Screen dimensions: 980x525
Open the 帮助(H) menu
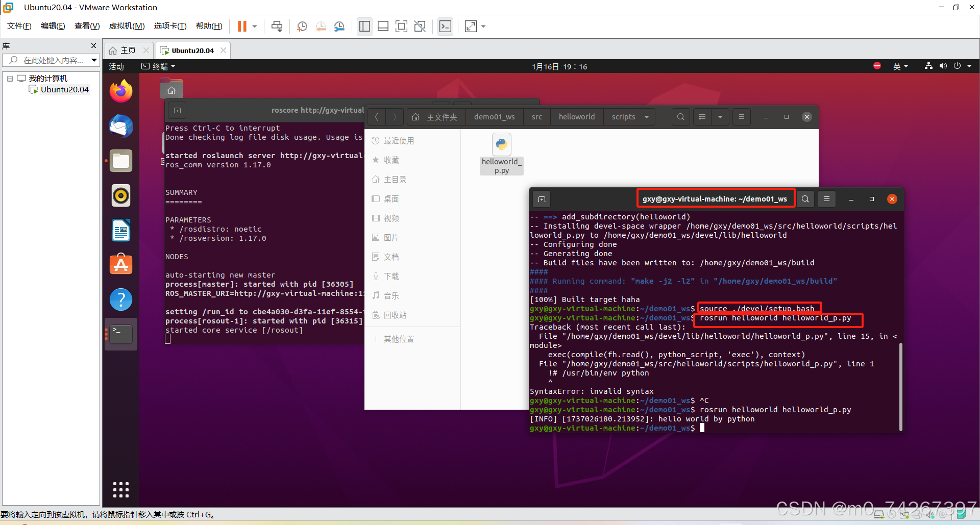click(209, 26)
